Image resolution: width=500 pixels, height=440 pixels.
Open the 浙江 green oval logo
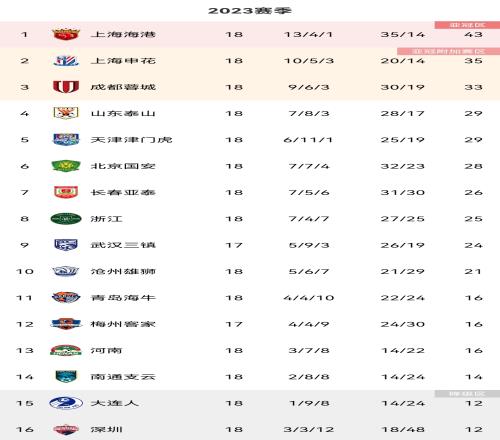click(x=66, y=219)
